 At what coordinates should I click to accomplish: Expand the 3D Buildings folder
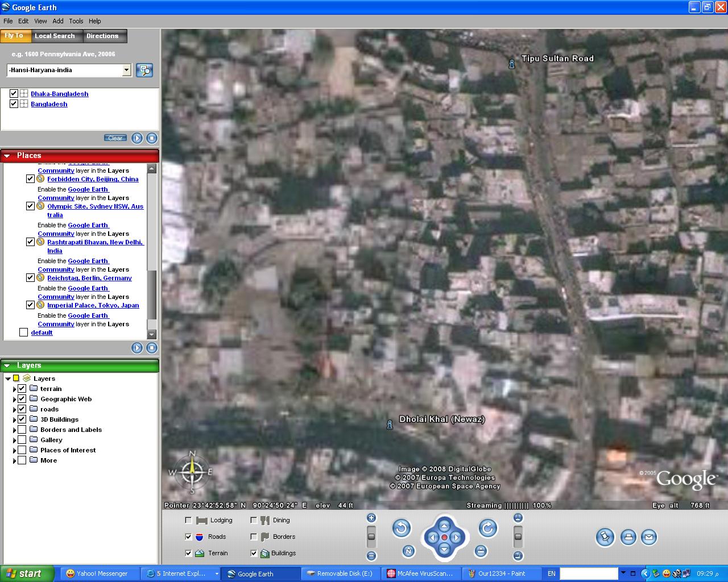pos(14,419)
